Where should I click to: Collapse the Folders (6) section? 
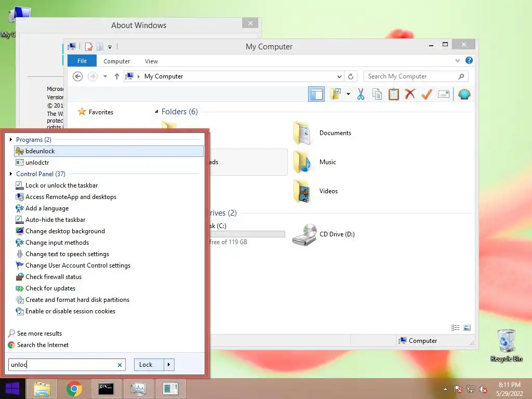(x=156, y=111)
